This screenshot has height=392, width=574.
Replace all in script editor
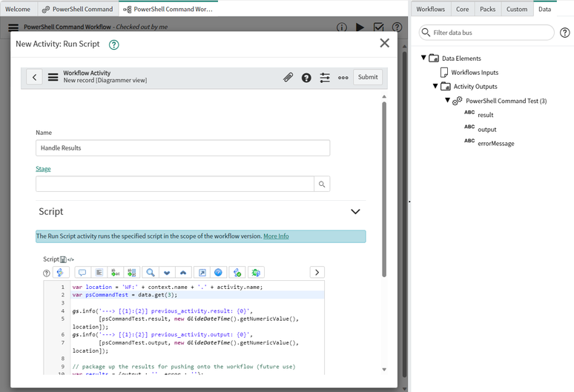click(x=132, y=273)
